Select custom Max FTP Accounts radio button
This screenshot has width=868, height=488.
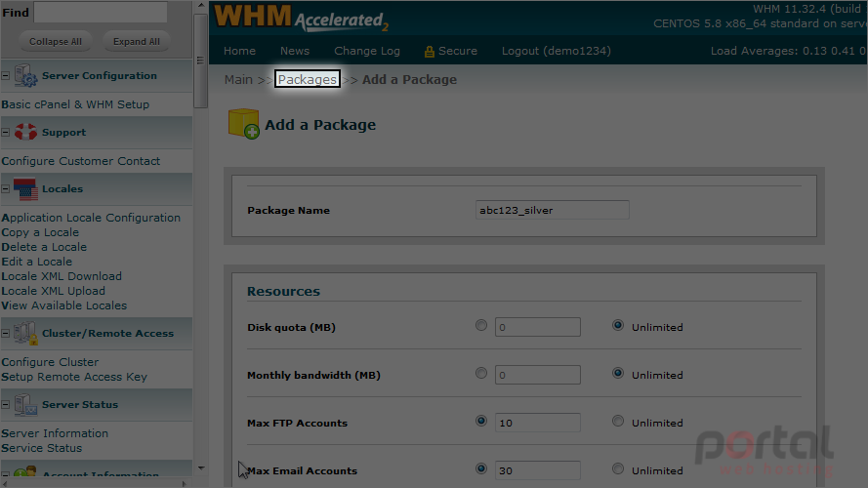click(481, 421)
